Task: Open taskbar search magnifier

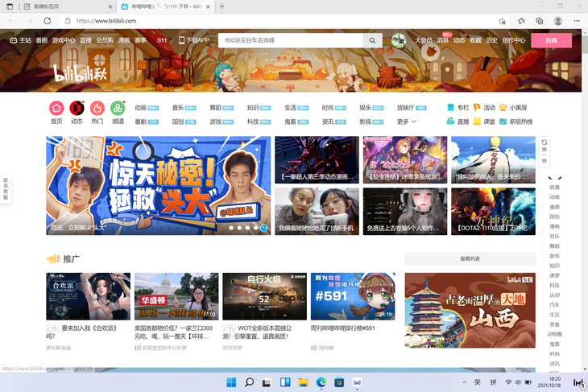Action: click(x=249, y=382)
